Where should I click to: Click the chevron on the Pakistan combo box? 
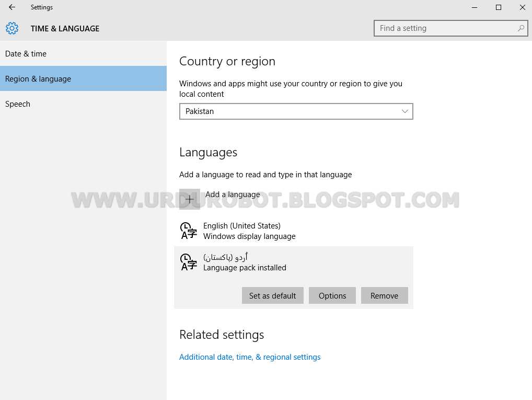404,111
